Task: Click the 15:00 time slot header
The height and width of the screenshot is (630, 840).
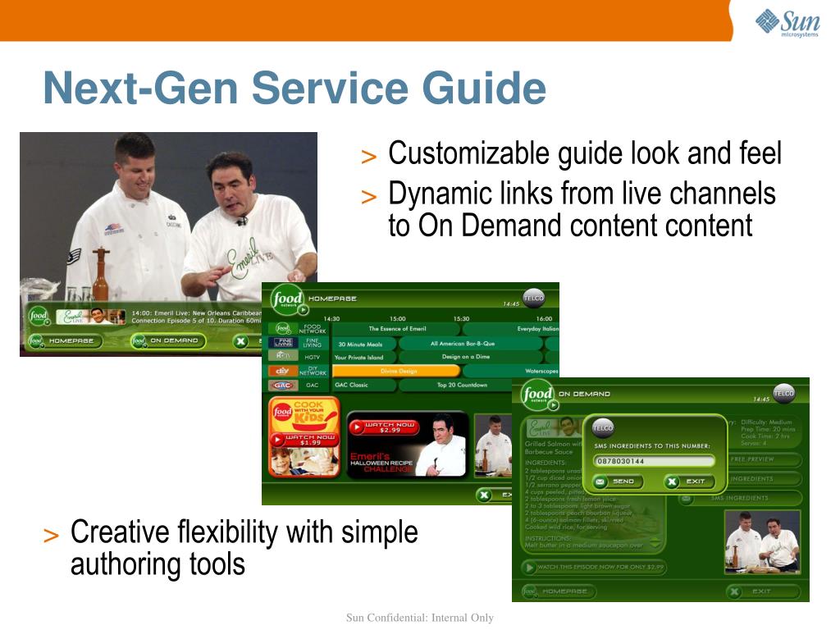Action: tap(398, 318)
